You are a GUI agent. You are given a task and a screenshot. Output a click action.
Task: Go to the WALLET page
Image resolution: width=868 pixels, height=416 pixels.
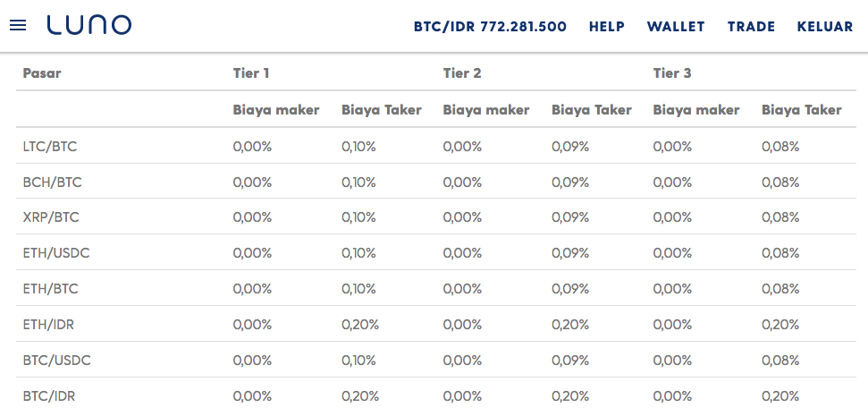pos(676,27)
